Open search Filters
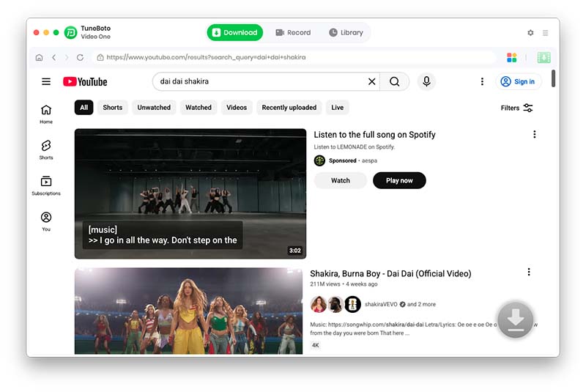 517,108
